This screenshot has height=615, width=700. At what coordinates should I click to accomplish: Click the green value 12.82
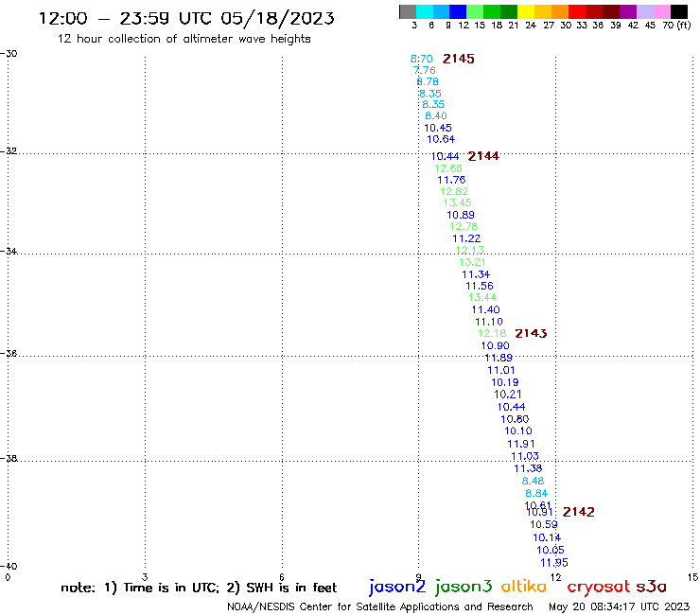pos(454,192)
